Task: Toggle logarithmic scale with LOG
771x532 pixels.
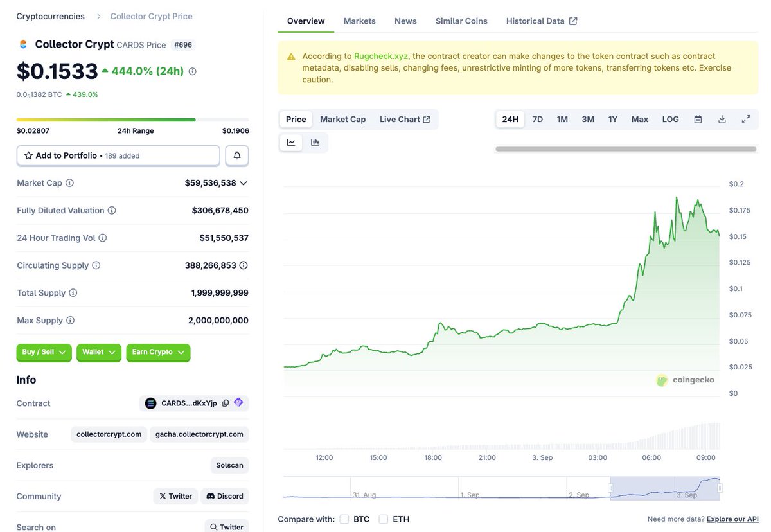Action: point(670,119)
